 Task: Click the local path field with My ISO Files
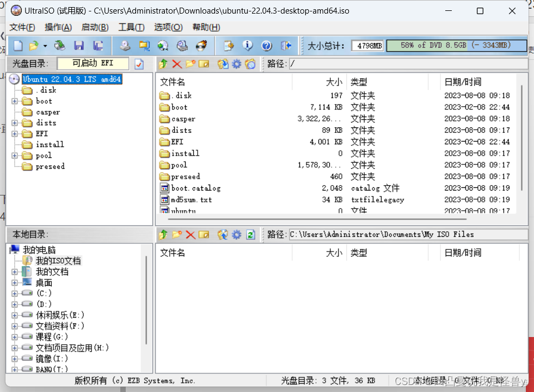[x=408, y=235]
